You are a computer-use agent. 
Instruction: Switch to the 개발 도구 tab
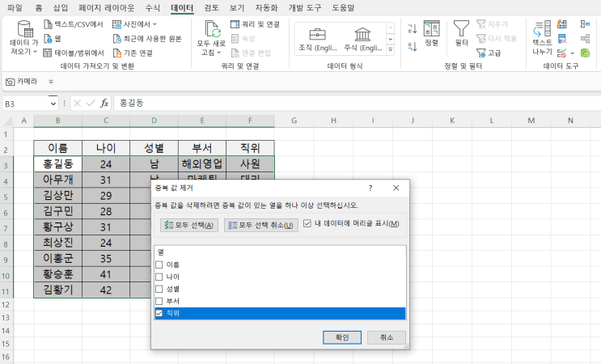point(305,7)
